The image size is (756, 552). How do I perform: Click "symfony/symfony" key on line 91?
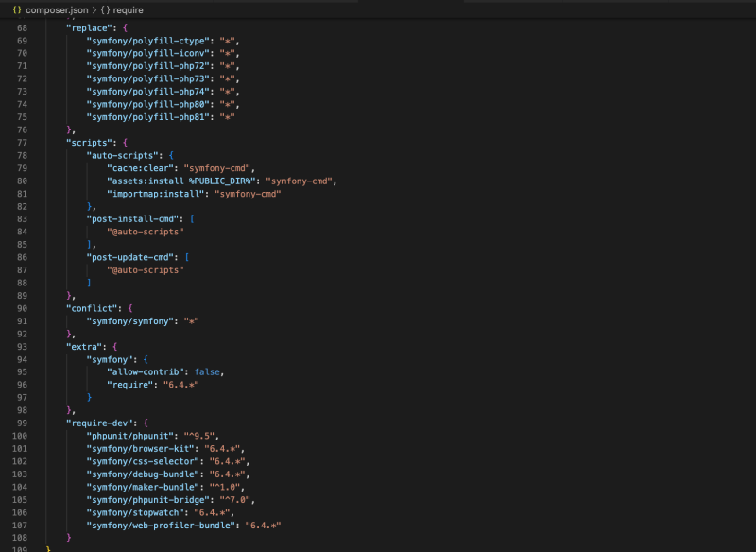pos(130,321)
